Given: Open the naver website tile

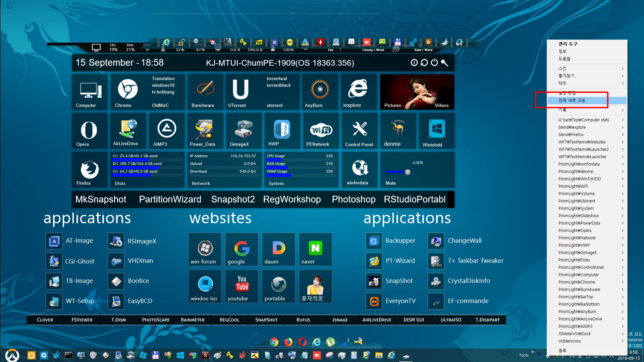Looking at the screenshot, I should click(x=315, y=249).
